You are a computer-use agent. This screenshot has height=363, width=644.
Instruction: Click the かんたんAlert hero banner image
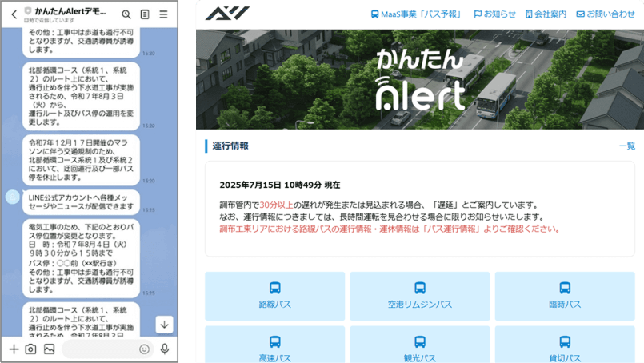pos(420,79)
